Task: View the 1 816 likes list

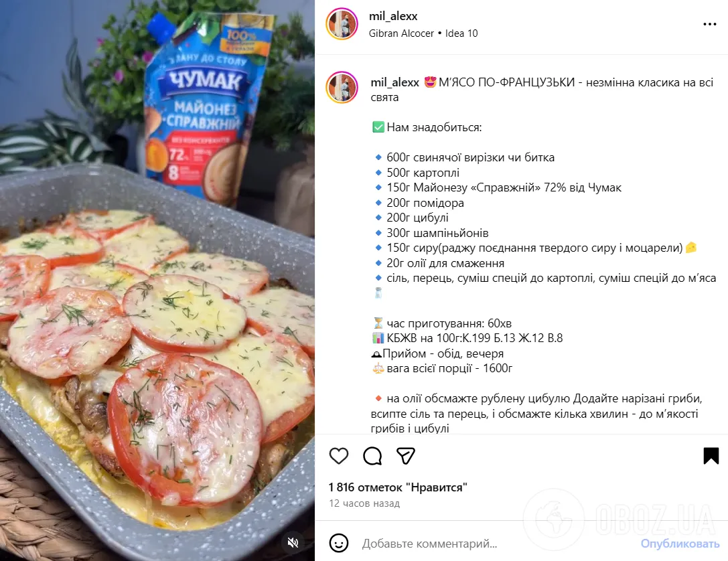Action: (397, 487)
